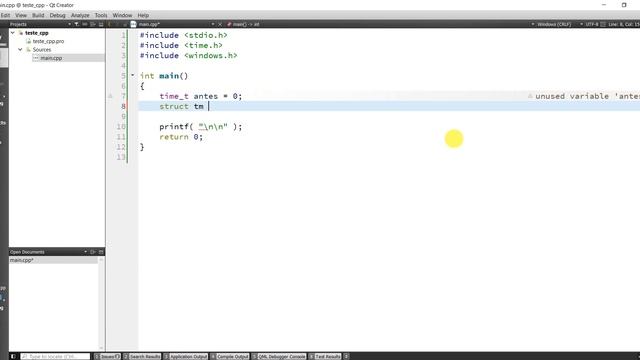Click the output panes selector arrow

(346, 356)
